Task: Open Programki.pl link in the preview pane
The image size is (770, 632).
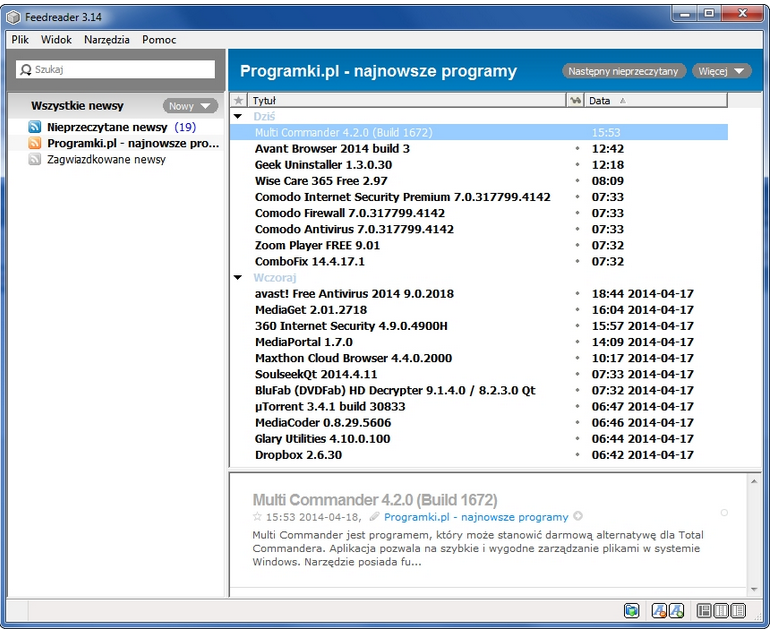Action: pyautogui.click(x=476, y=517)
